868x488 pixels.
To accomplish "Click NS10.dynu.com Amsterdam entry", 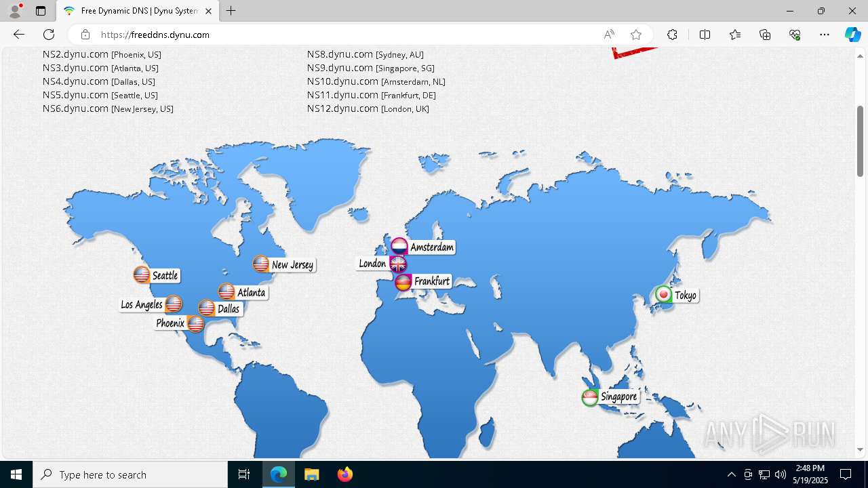I will pyautogui.click(x=376, y=81).
